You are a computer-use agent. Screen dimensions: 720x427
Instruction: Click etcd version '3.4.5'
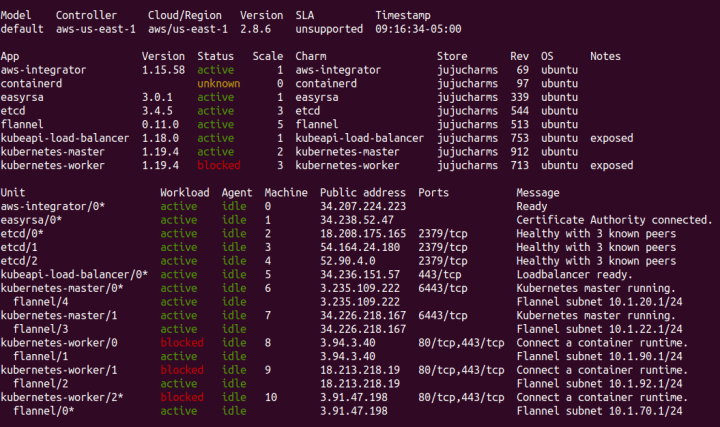pyautogui.click(x=157, y=111)
